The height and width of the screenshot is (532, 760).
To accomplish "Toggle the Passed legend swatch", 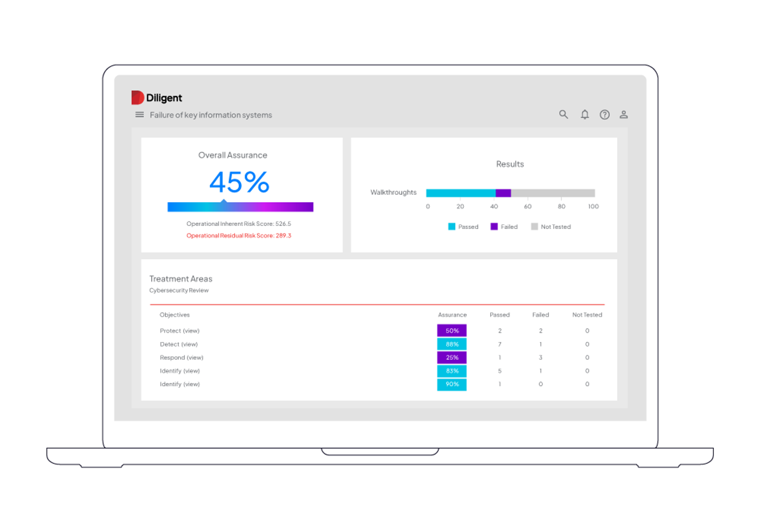I will [451, 226].
